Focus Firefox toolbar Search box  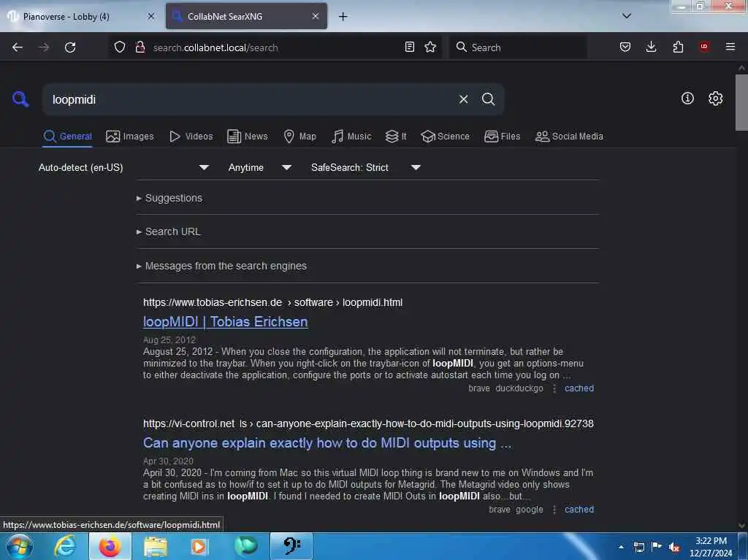coord(518,47)
